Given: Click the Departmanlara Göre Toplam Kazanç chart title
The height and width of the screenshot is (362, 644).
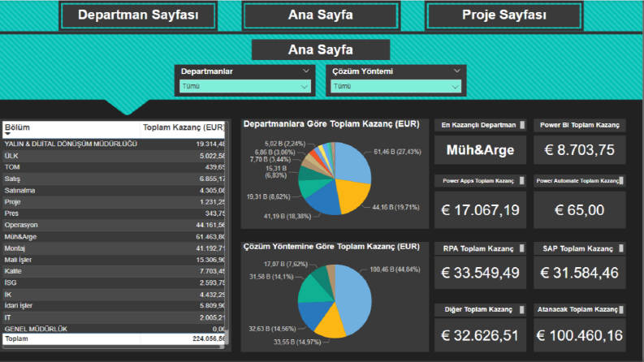Looking at the screenshot, I should (331, 124).
